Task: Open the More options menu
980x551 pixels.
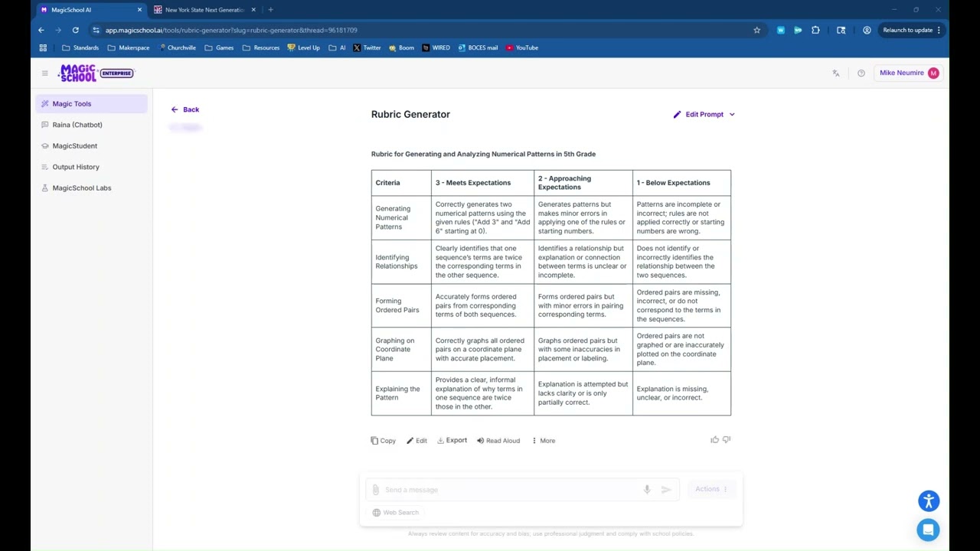Action: click(543, 441)
